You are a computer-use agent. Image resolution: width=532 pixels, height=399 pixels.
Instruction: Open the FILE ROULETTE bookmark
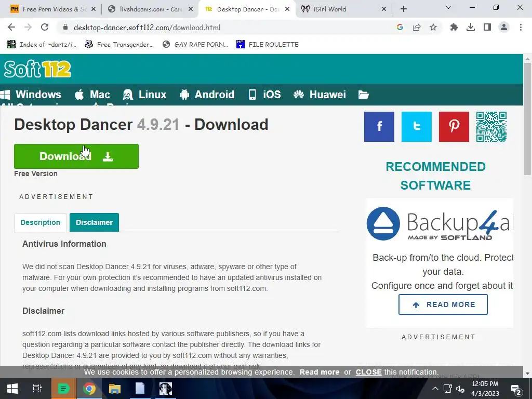click(x=268, y=45)
